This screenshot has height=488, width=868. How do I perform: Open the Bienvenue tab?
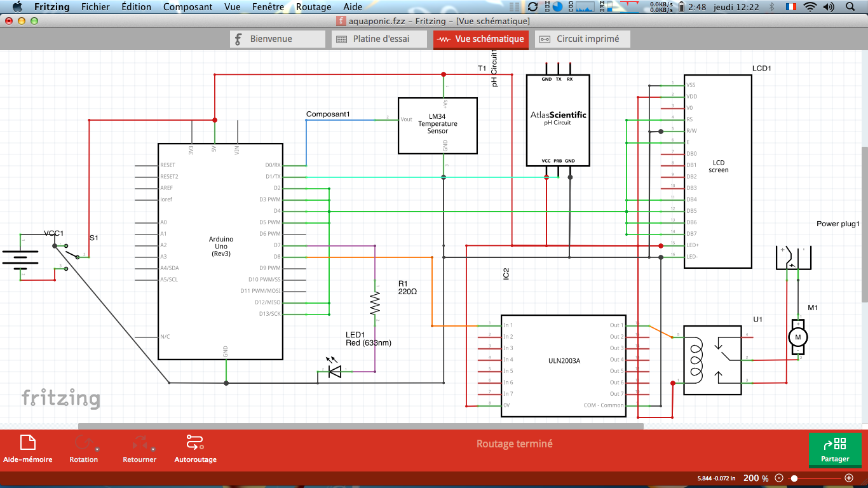pos(277,39)
